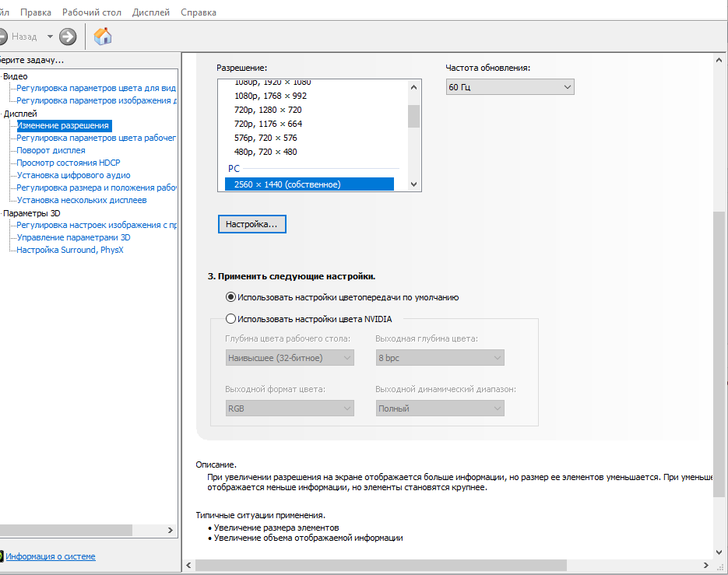The height and width of the screenshot is (575, 728).
Task: Open Глубина цвета рабочего стола dropdown
Action: click(x=290, y=358)
